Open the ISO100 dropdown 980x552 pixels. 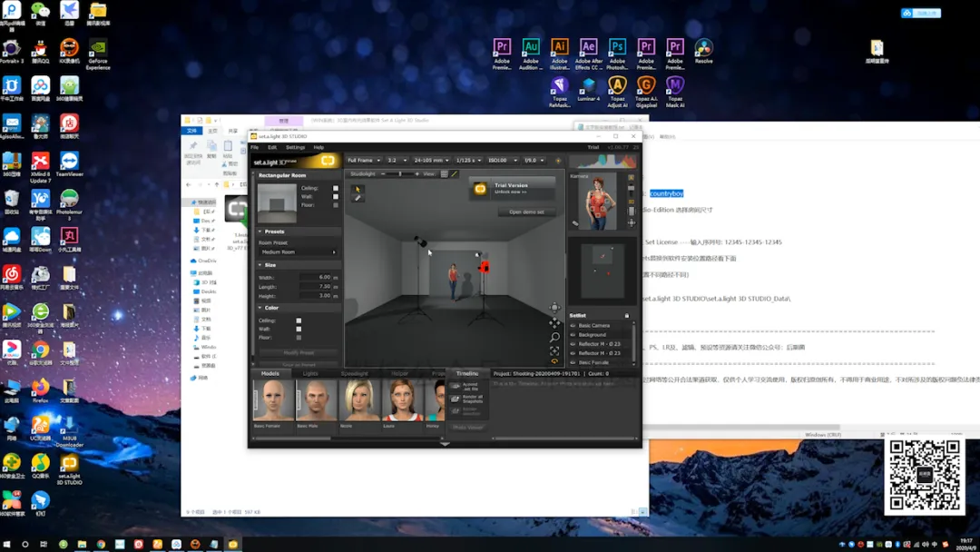tap(503, 161)
